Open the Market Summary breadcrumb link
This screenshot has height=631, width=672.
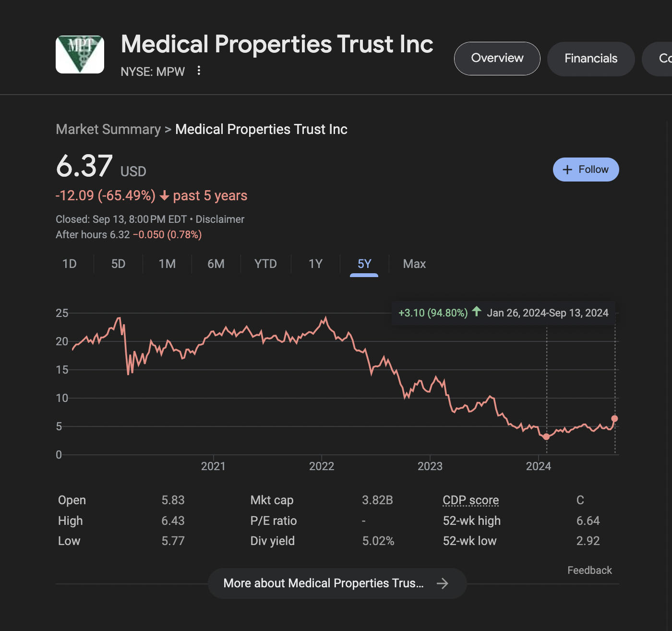(108, 130)
